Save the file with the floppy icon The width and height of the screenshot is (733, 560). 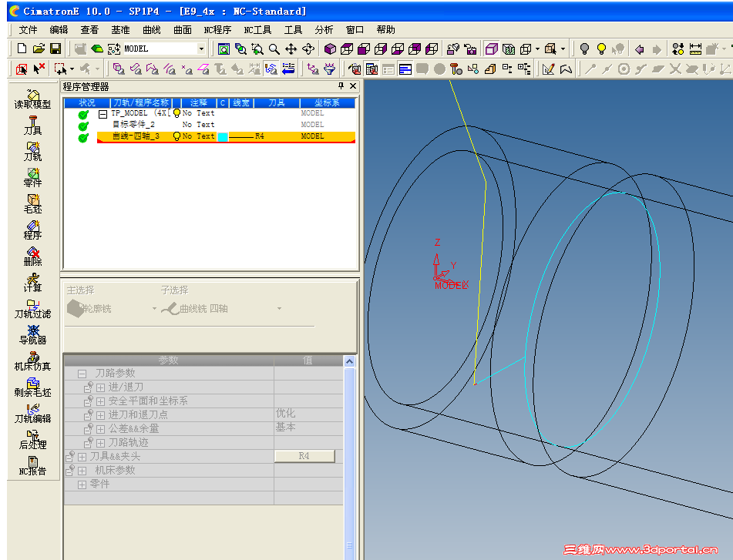tap(55, 49)
